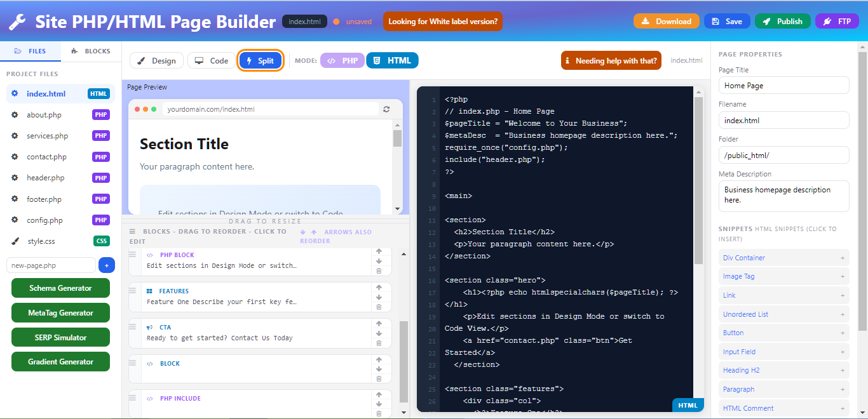Switch to Design view
868x419 pixels.
click(x=157, y=61)
